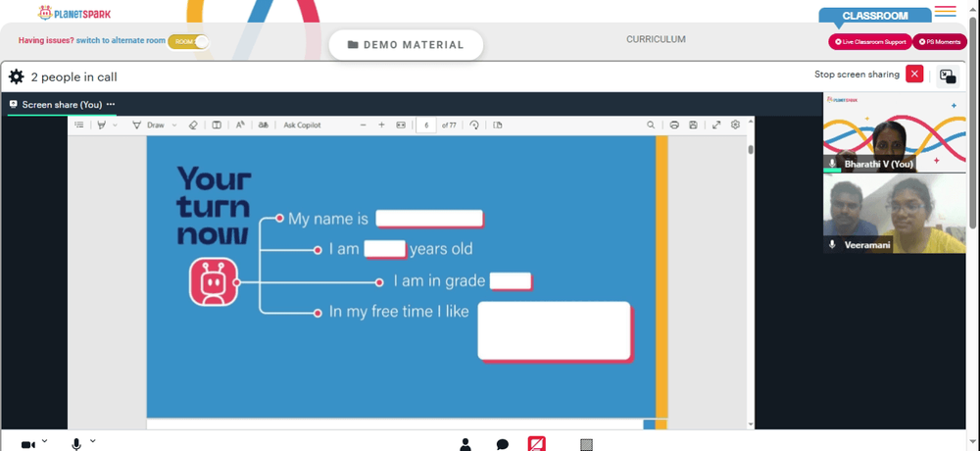Click the red screen share icon
The width and height of the screenshot is (980, 451).
tap(537, 443)
